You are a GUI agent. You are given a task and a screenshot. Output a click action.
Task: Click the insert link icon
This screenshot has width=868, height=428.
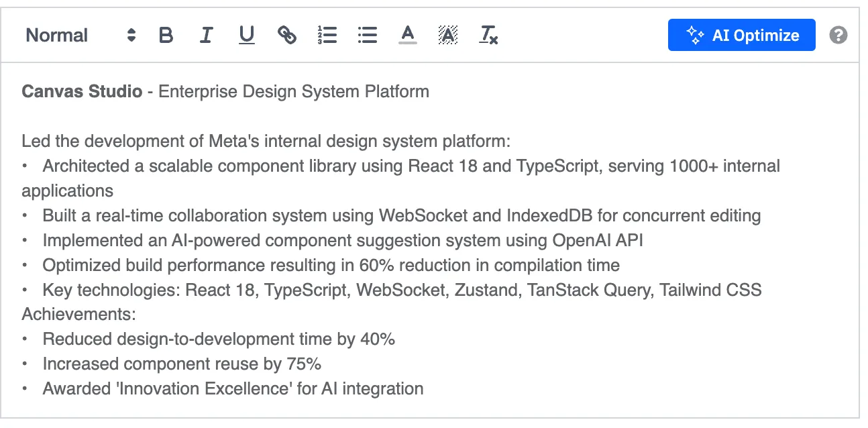[x=287, y=36]
